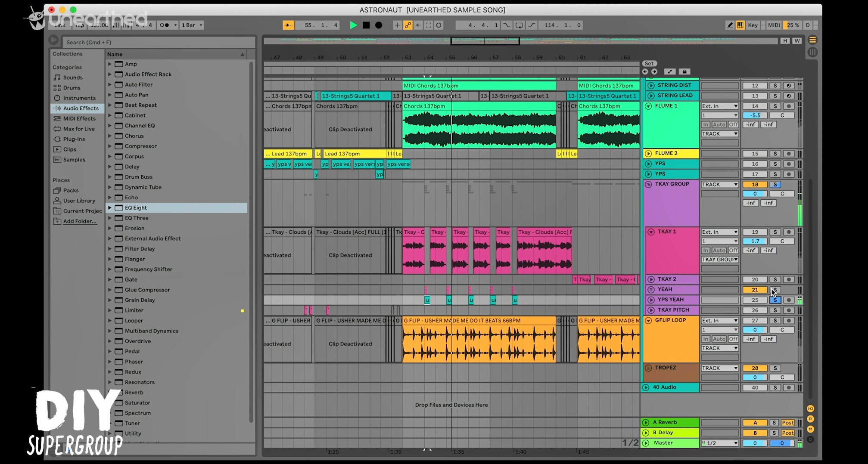Show the In/Out section toggle
Viewport: 868px width, 464px height.
[810, 408]
